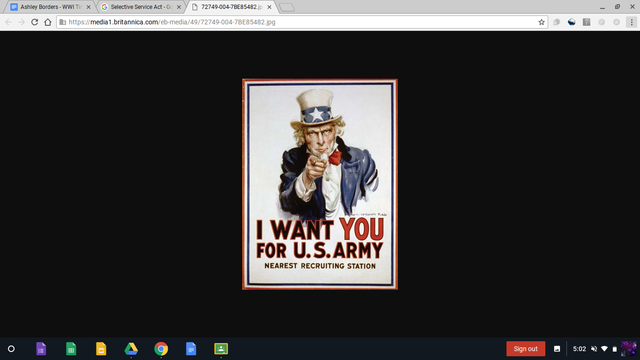Open Google Classroom from the shelf
Viewport: 640px width, 360px height.
tap(221, 349)
